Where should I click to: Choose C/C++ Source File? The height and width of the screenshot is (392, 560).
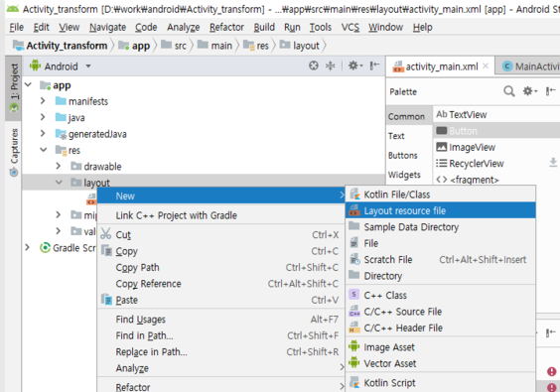[x=441, y=312]
